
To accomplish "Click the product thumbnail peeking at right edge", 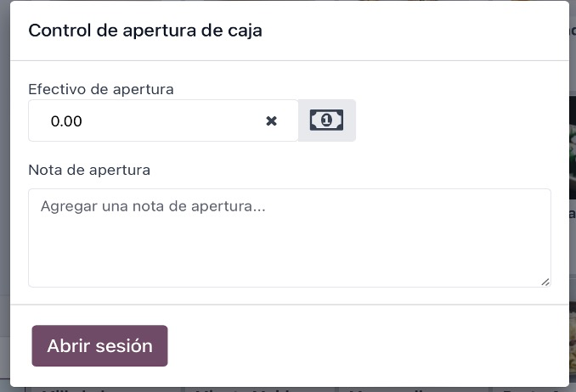I will pos(573,147).
